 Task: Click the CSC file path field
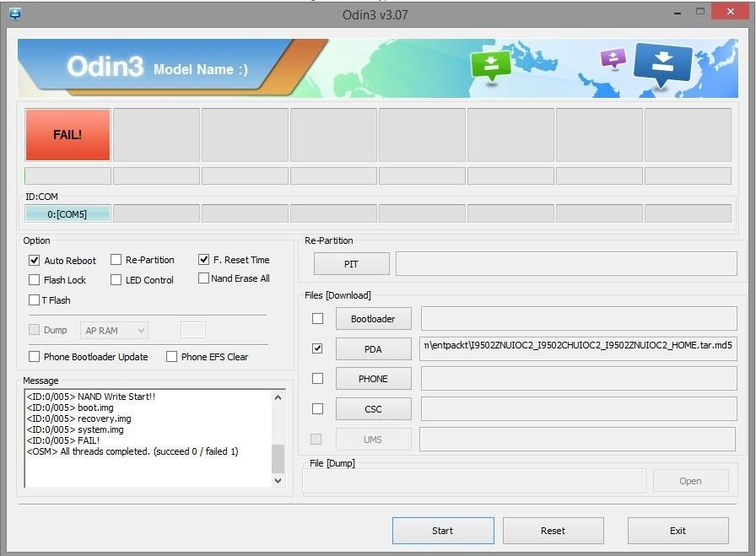pyautogui.click(x=579, y=409)
